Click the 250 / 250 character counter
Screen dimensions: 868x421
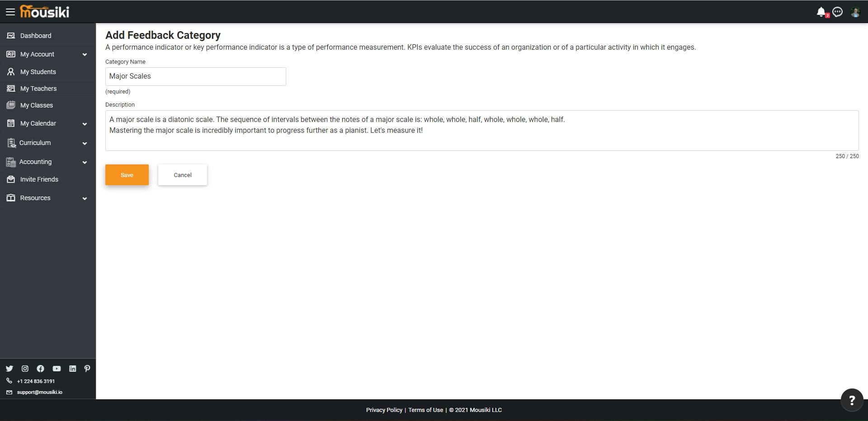click(847, 156)
